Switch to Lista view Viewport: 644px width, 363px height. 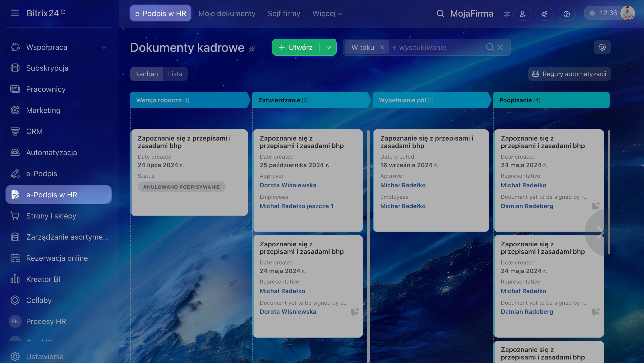[x=175, y=74]
